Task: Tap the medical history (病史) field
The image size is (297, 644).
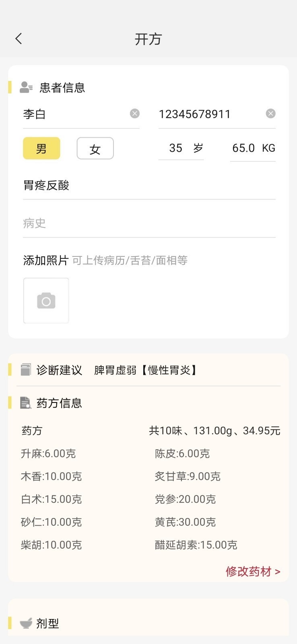Action: (x=149, y=223)
